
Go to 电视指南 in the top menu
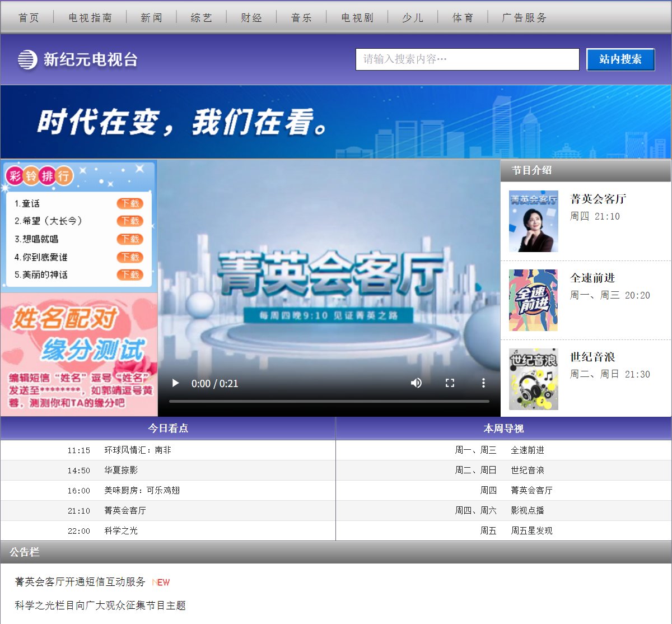(90, 18)
